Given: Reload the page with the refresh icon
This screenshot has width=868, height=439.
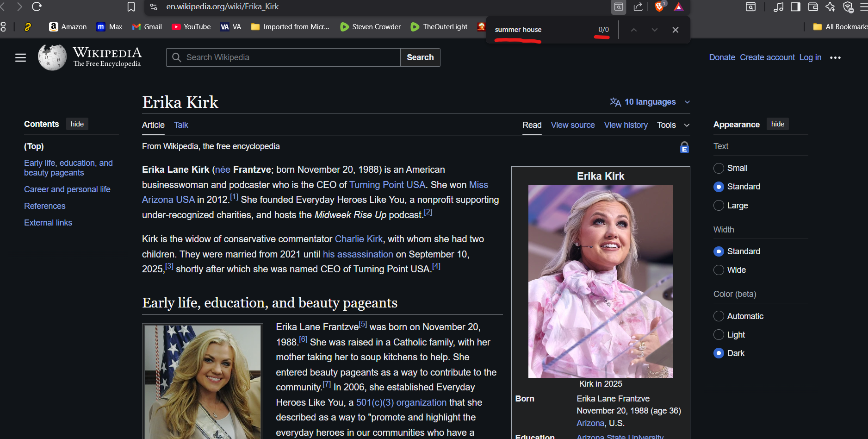Looking at the screenshot, I should pos(37,6).
